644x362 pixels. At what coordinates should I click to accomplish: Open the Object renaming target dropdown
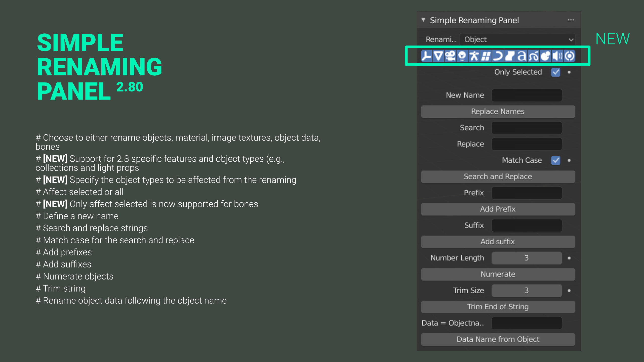click(517, 39)
